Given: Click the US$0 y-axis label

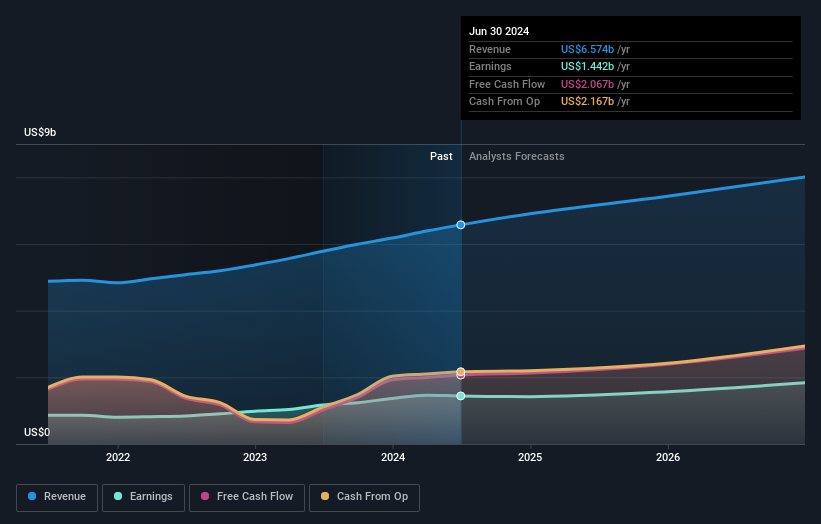Looking at the screenshot, I should click(37, 432).
